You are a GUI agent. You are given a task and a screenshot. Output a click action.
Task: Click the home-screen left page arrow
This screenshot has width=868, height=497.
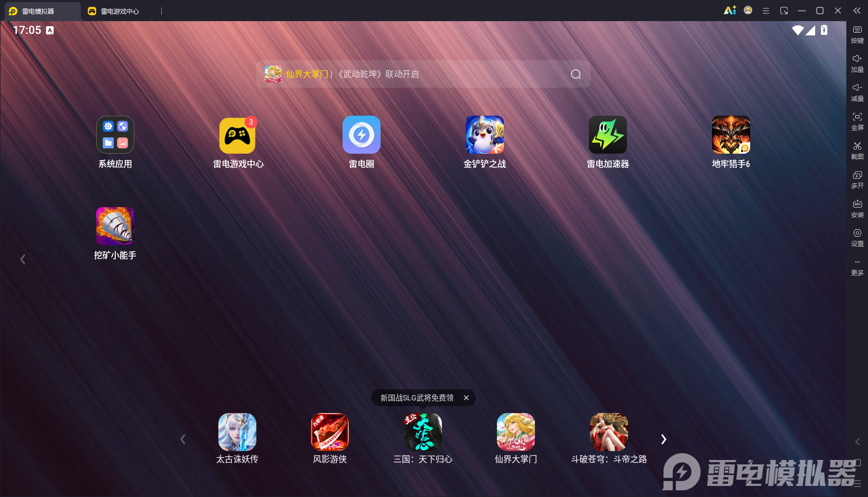(x=23, y=259)
